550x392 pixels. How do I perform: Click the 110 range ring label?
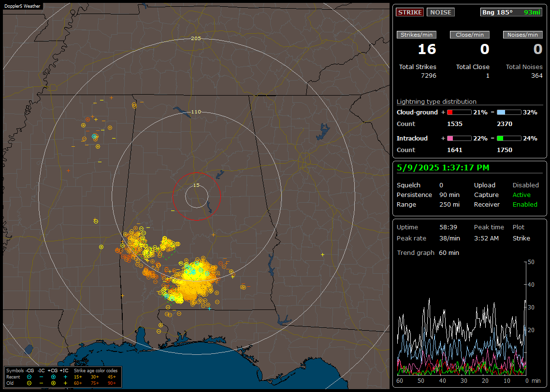(x=196, y=112)
